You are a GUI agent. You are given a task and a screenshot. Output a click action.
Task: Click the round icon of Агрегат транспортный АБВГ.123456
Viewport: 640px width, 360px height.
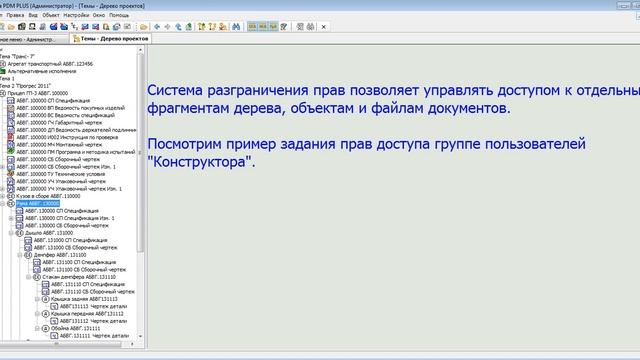tap(3, 64)
